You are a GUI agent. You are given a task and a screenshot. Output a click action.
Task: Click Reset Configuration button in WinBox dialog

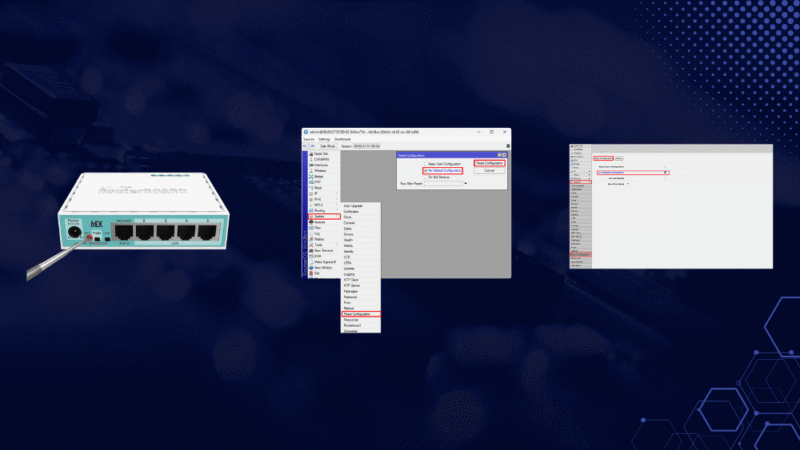489,163
